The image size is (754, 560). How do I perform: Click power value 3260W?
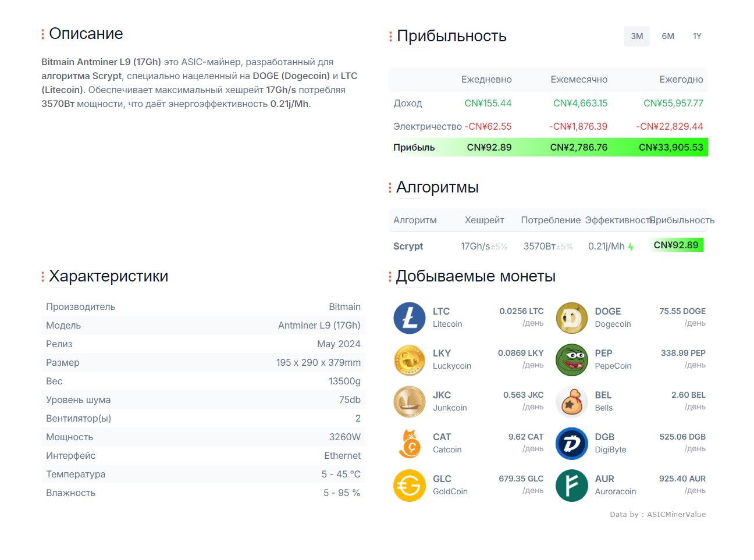345,437
